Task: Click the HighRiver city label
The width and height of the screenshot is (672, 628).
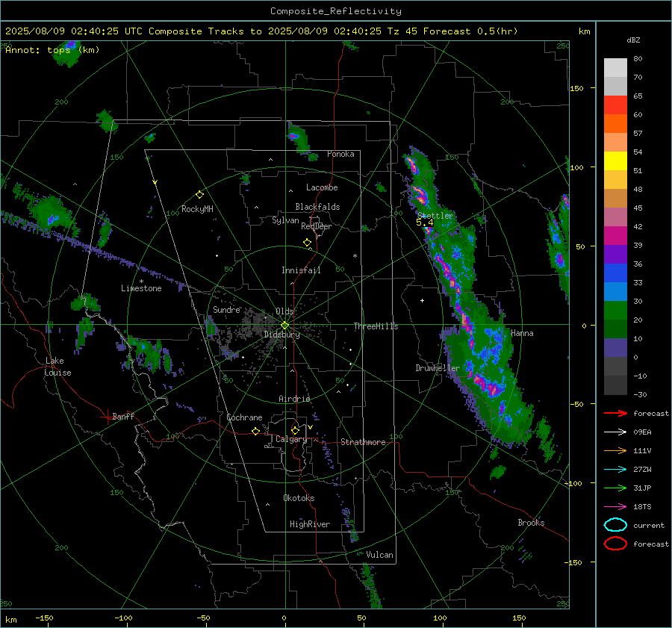Action: click(x=310, y=524)
